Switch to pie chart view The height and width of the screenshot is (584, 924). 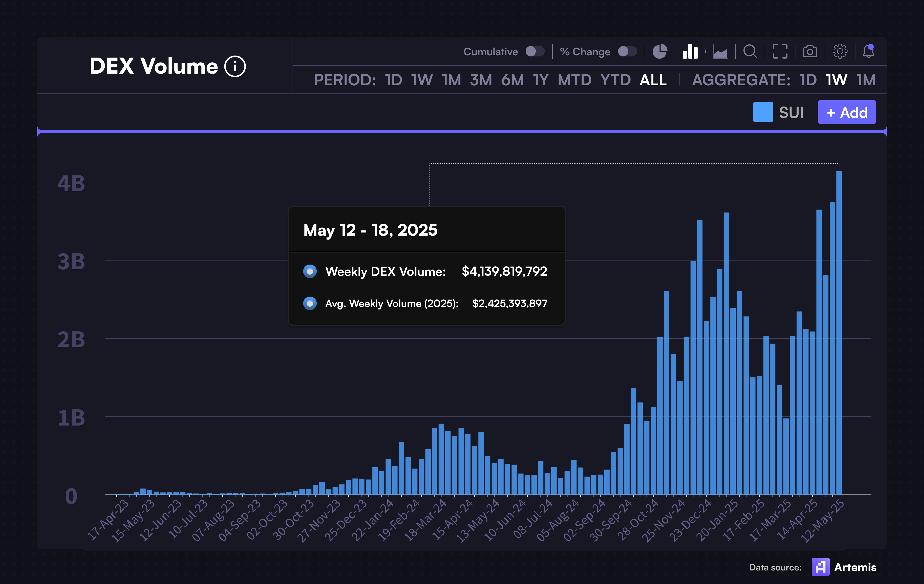[x=660, y=51]
